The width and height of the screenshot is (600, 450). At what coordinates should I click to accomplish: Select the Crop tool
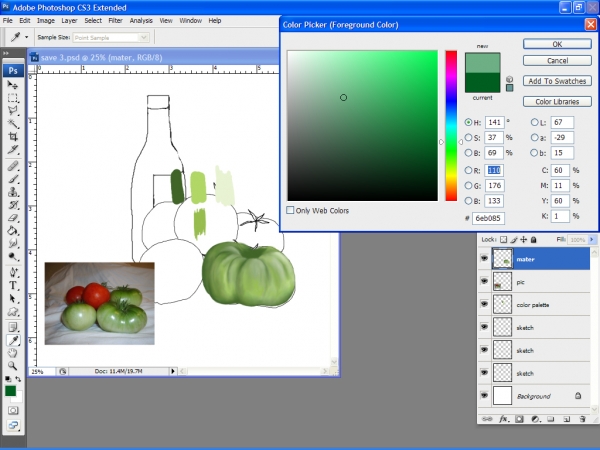pyautogui.click(x=13, y=136)
